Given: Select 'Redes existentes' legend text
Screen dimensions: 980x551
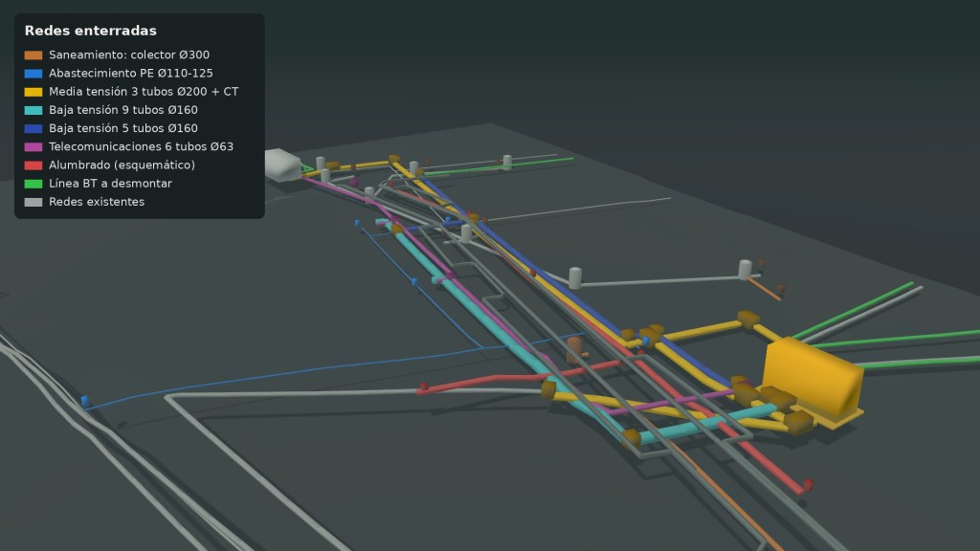Looking at the screenshot, I should click(x=97, y=202).
